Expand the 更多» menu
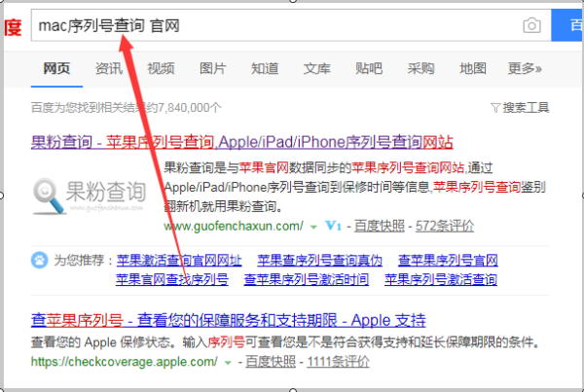 coord(525,68)
